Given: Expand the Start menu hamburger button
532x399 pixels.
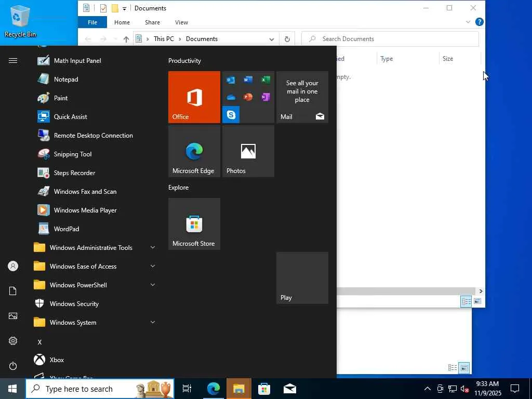Looking at the screenshot, I should (13, 61).
